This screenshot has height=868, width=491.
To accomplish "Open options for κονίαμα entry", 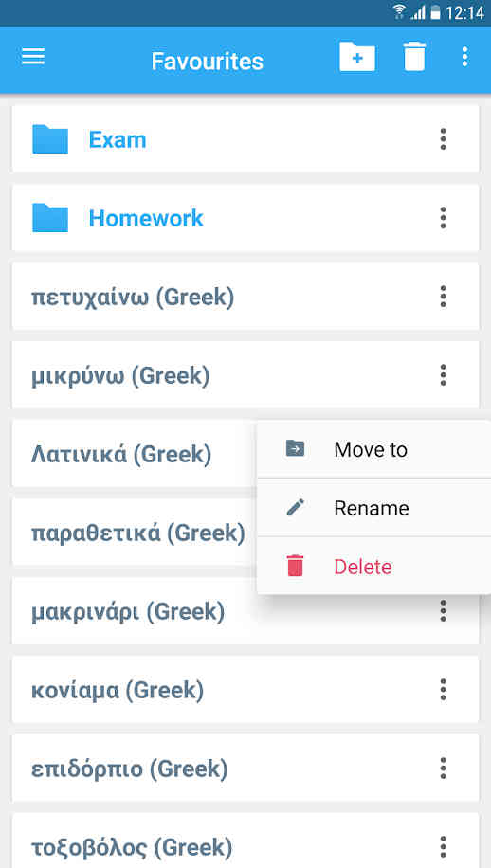I will [443, 690].
